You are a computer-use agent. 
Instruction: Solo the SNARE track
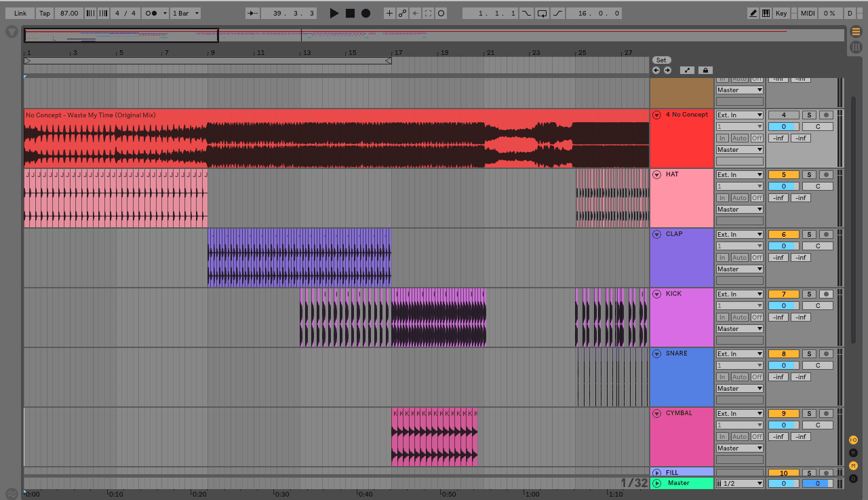pyautogui.click(x=809, y=353)
